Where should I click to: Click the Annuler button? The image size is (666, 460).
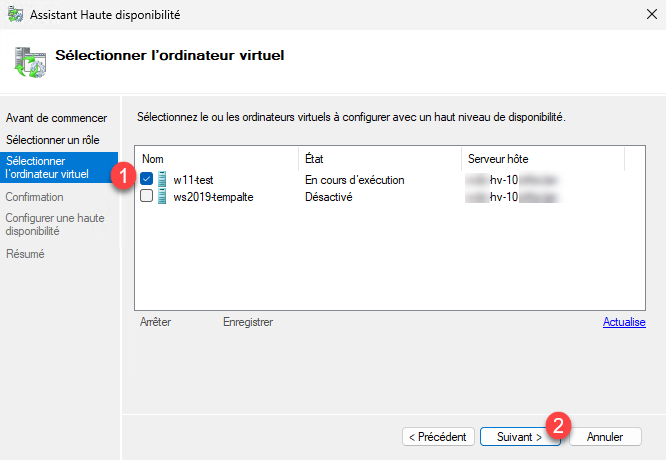605,437
